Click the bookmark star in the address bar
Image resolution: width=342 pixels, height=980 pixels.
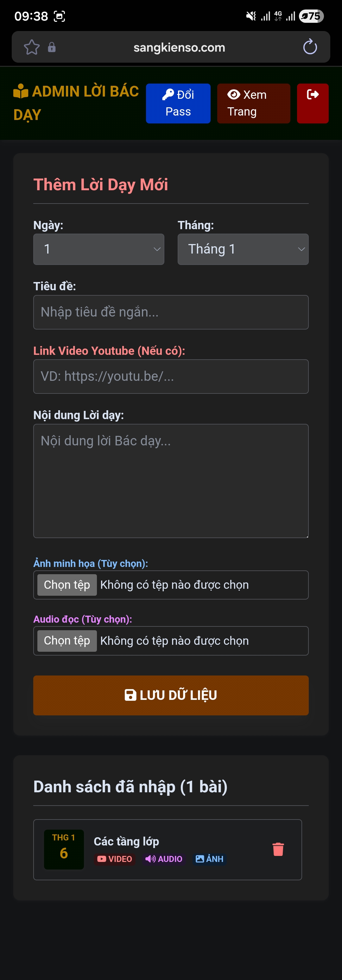(32, 47)
